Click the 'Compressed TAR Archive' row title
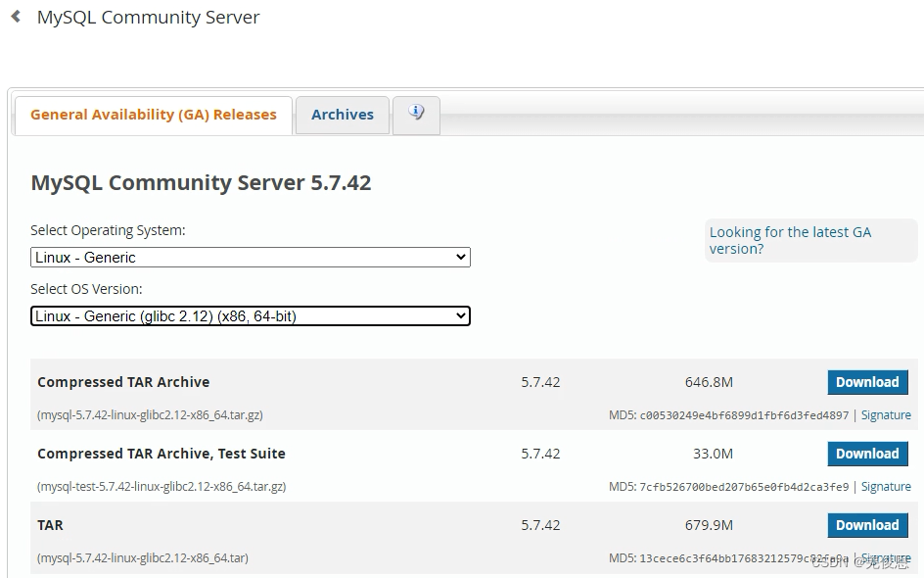This screenshot has width=924, height=578. tap(123, 382)
